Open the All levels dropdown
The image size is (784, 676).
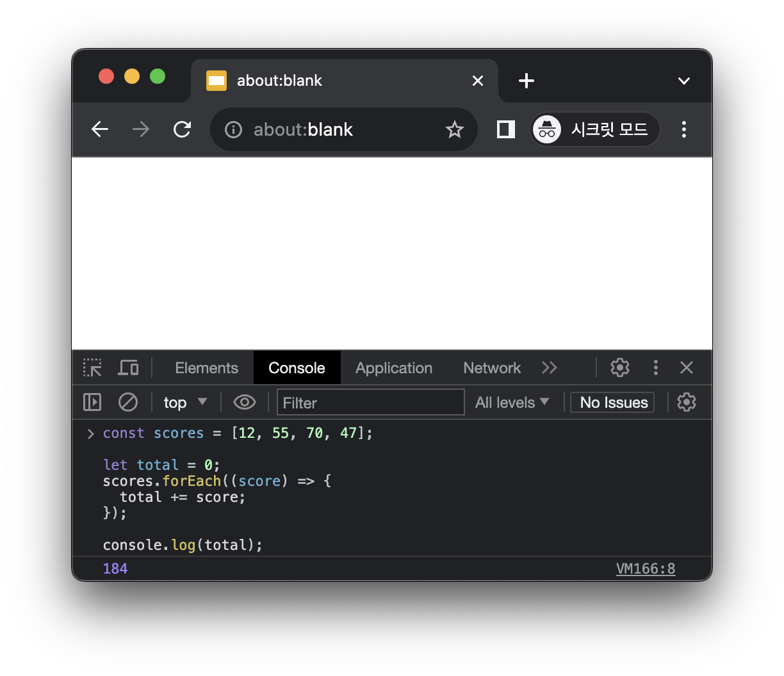tap(512, 402)
